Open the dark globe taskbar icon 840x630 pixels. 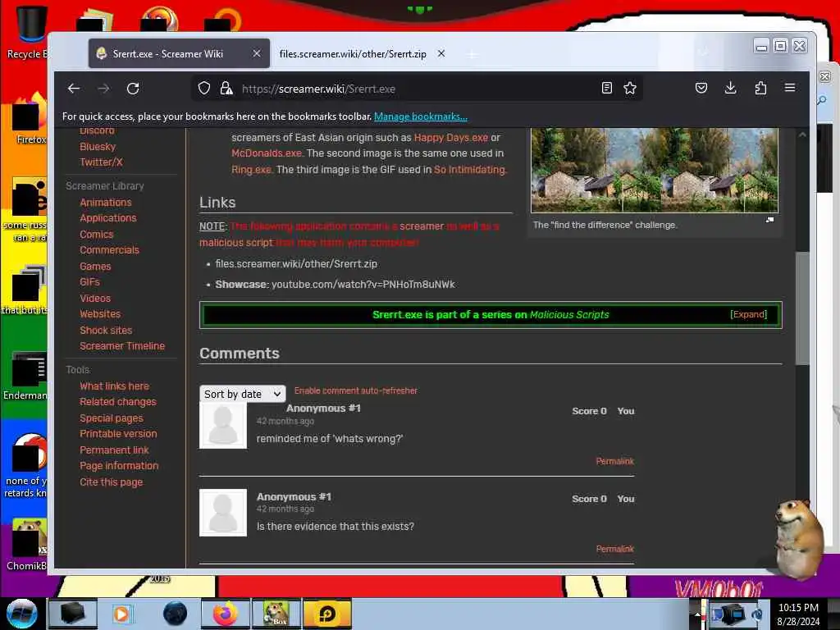176,614
